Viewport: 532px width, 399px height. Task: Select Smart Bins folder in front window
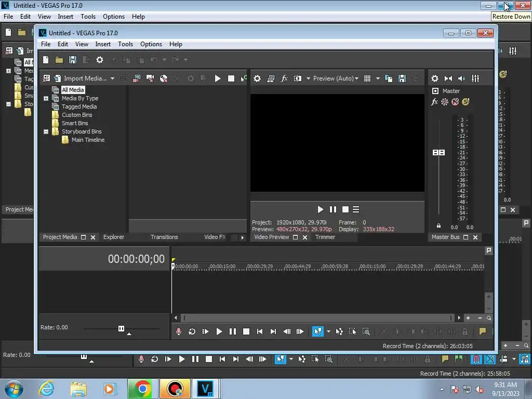pos(75,123)
